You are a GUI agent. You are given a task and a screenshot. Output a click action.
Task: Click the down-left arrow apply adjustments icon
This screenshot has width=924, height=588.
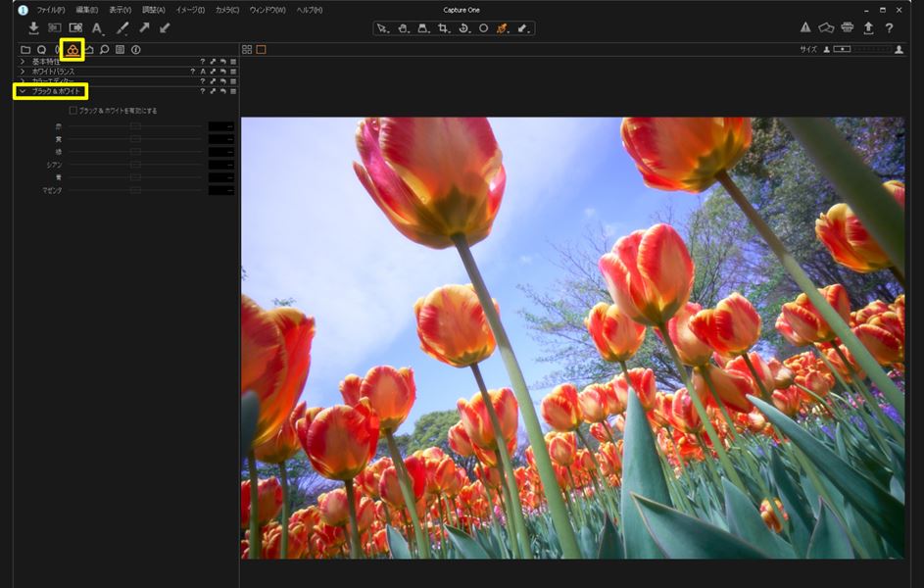165,27
